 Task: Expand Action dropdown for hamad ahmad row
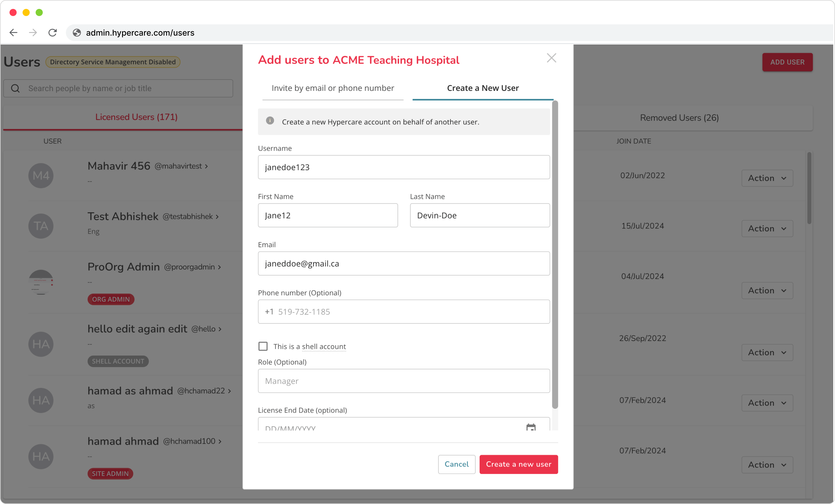tap(767, 465)
